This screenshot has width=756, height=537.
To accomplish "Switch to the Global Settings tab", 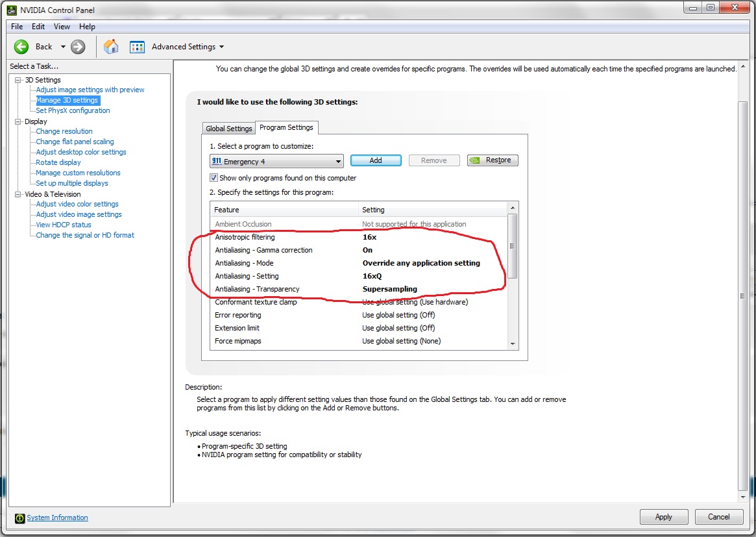I will pos(228,129).
